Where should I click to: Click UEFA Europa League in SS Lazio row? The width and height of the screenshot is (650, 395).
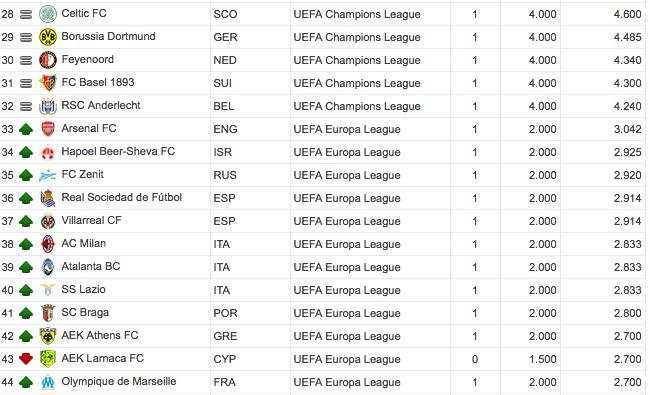point(347,290)
